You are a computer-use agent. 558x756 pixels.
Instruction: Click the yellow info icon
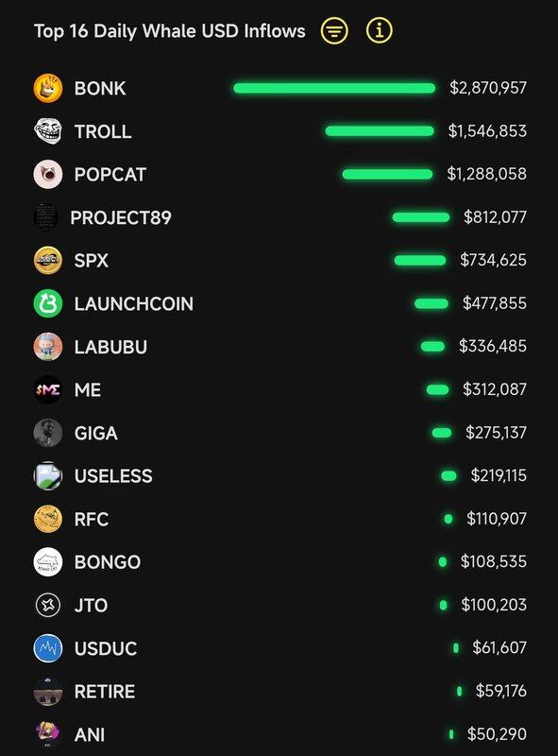coord(380,31)
